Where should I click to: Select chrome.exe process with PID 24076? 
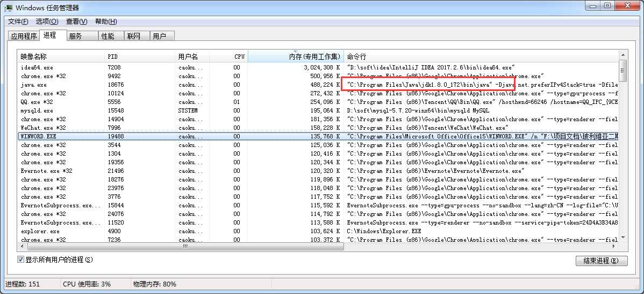click(x=318, y=214)
